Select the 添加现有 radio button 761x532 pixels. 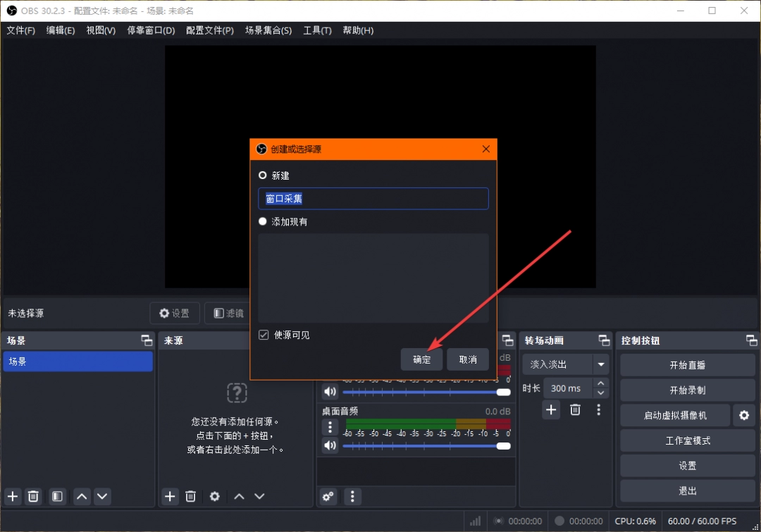click(262, 221)
